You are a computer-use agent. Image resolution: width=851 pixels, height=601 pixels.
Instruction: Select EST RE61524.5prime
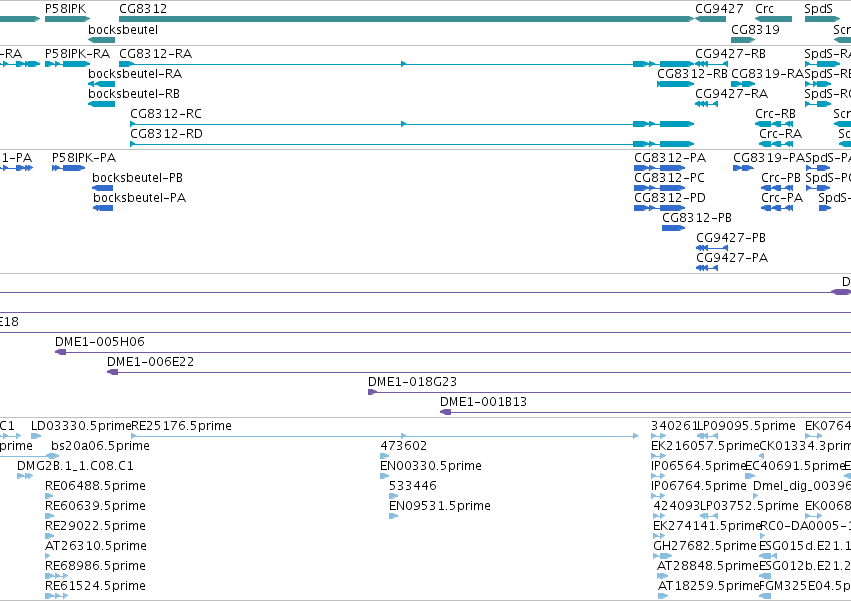pyautogui.click(x=56, y=596)
